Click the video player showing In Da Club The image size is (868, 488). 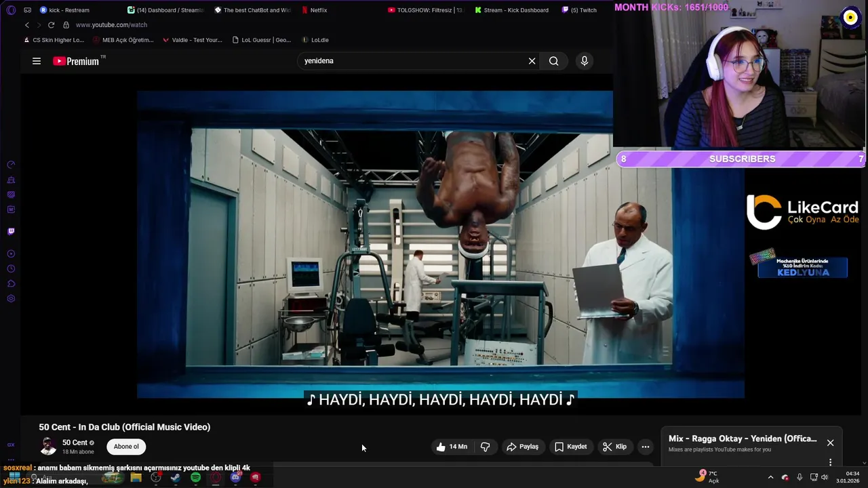pyautogui.click(x=440, y=244)
